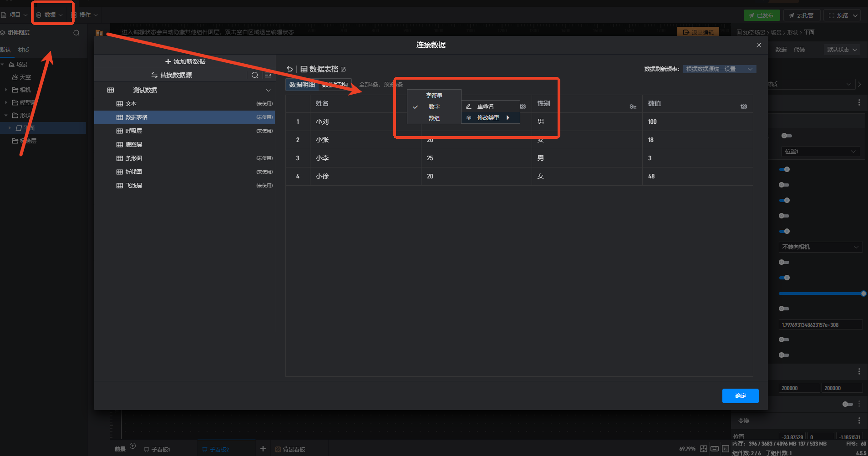This screenshot has height=456, width=868.
Task: Toggle the switch directly above the 1.797e+308 field
Action: [x=784, y=309]
